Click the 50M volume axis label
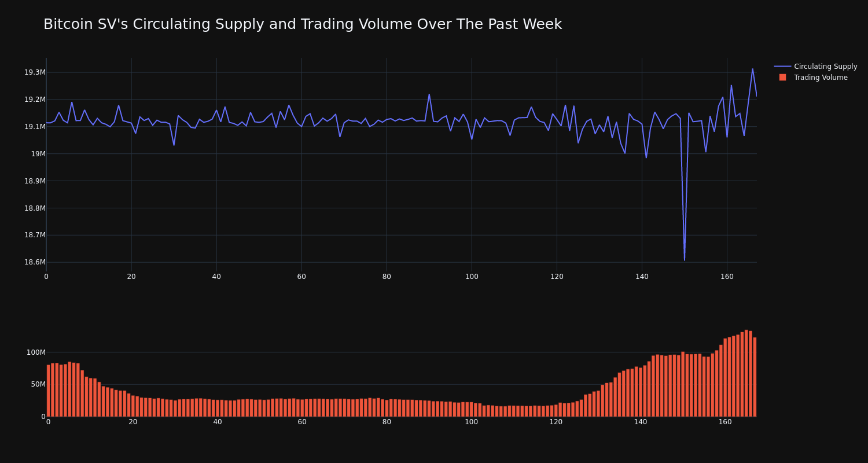Viewport: 868px width, 463px height. point(38,384)
